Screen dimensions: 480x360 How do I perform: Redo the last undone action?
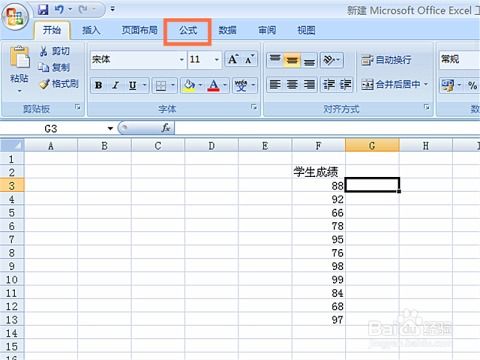point(83,9)
